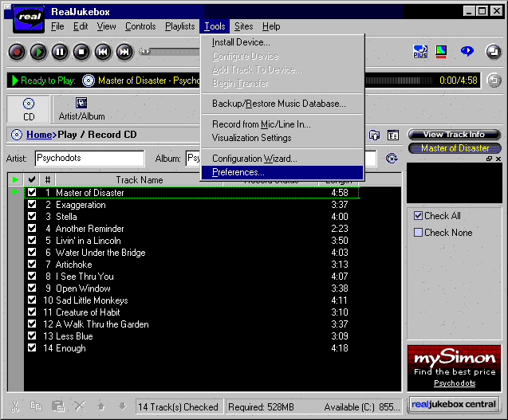Sort by the Track Name column header

pyautogui.click(x=140, y=180)
